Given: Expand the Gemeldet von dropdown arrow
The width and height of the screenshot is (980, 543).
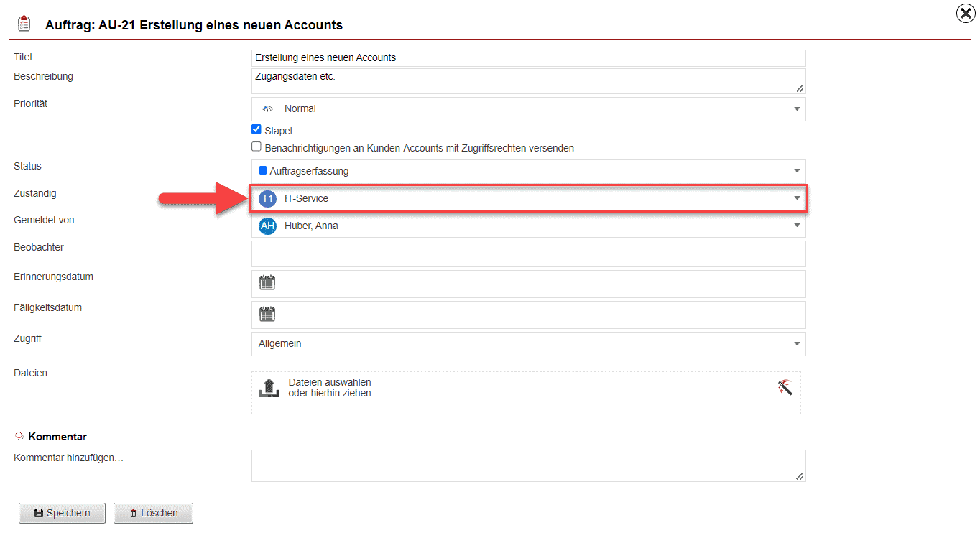Looking at the screenshot, I should tap(796, 226).
